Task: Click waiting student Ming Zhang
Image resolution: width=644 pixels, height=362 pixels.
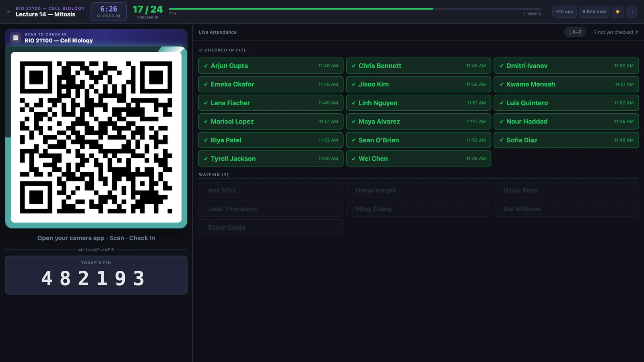Action: pos(419,209)
